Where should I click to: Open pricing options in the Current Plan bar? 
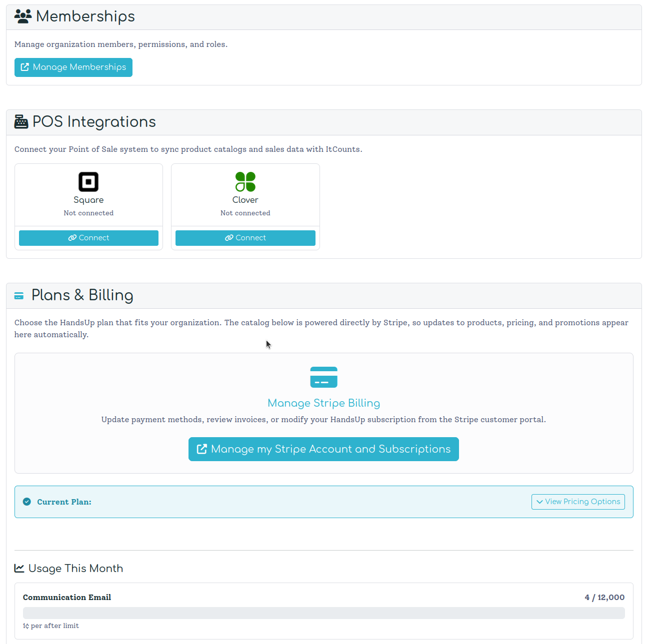coord(578,502)
